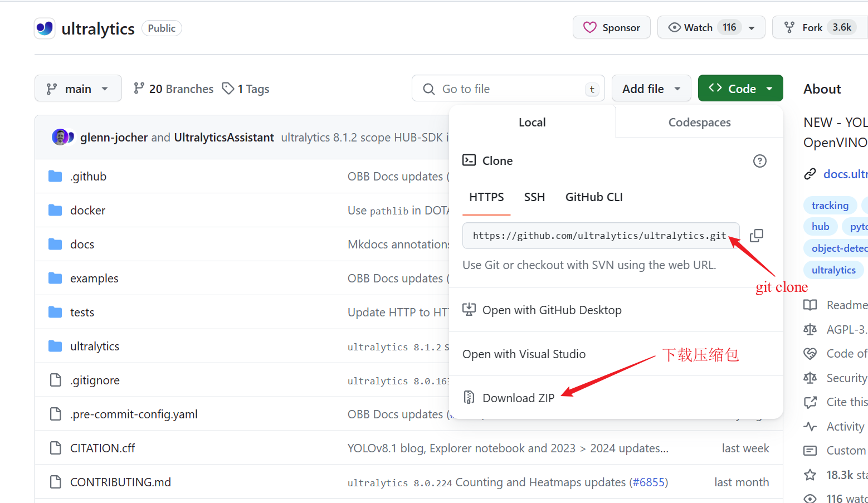
Task: Click the ultralytics repository logo
Action: click(x=45, y=28)
